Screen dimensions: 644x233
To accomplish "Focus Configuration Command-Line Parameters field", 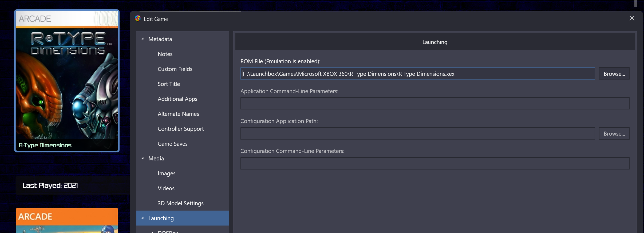I will tap(435, 163).
